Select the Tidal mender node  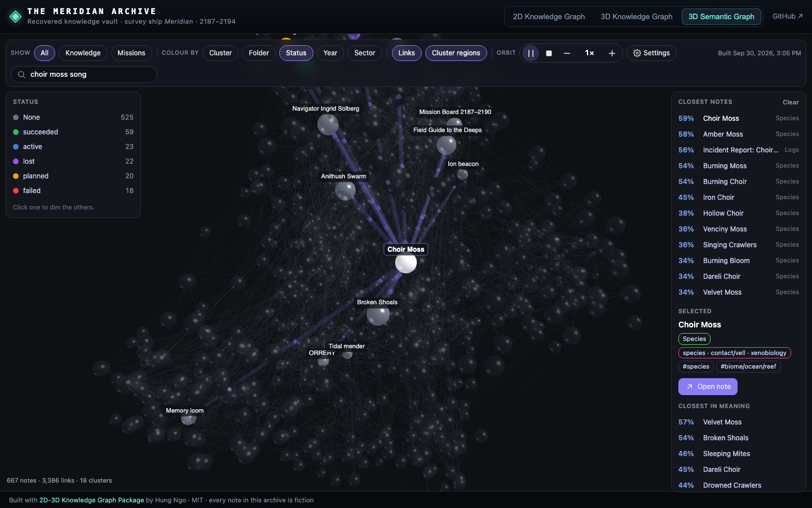[347, 354]
